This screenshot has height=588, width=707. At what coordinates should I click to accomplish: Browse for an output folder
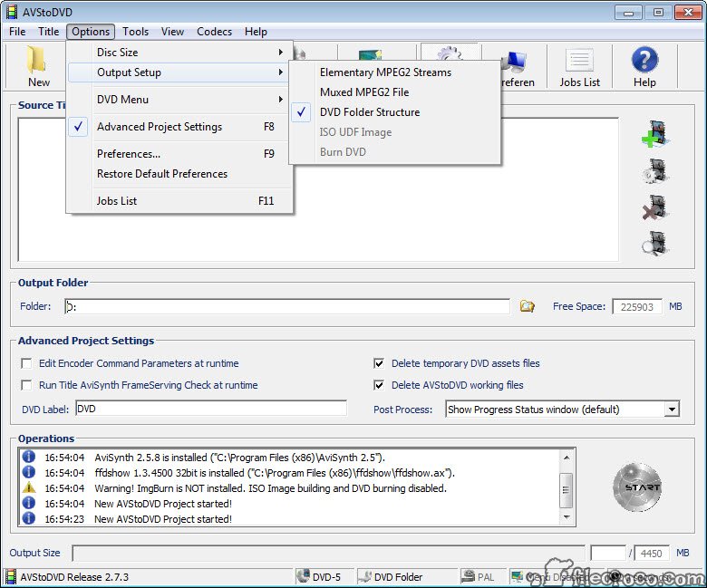[527, 306]
